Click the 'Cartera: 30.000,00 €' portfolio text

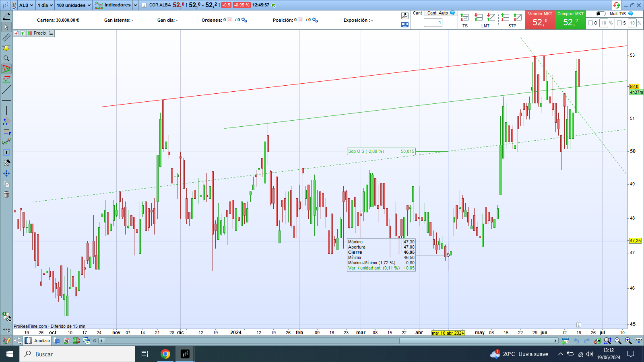click(58, 20)
